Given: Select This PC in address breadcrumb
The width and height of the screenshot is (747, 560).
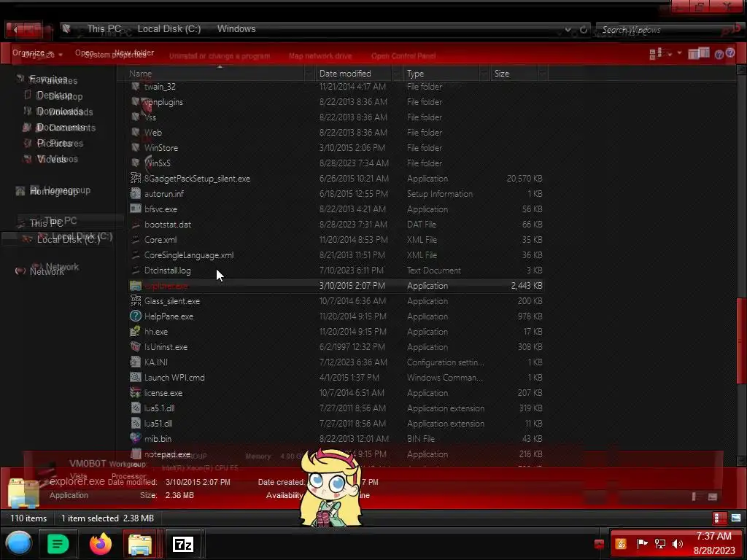Looking at the screenshot, I should click(104, 29).
